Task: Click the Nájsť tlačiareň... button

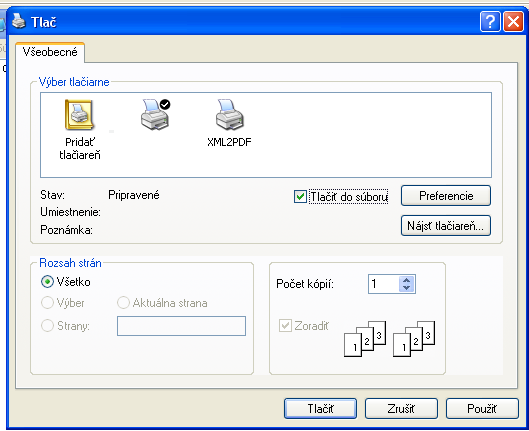Action: point(446,226)
